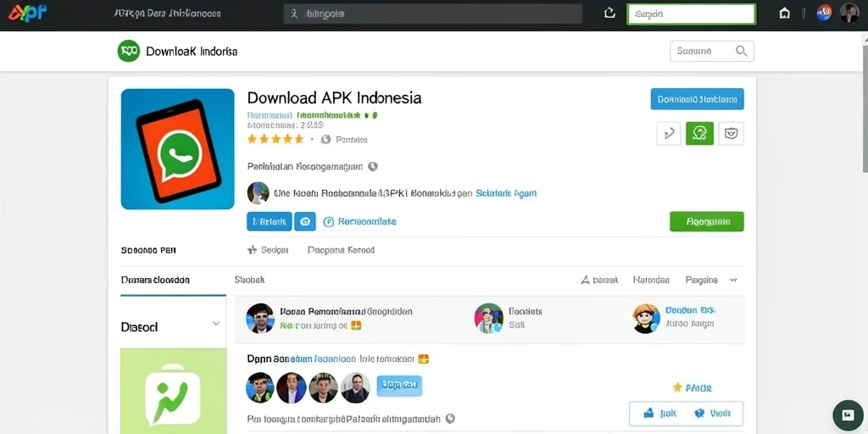Viewport: 868px width, 434px height.
Task: Click the orange emoji badge after Dpnn heading
Action: click(x=424, y=359)
